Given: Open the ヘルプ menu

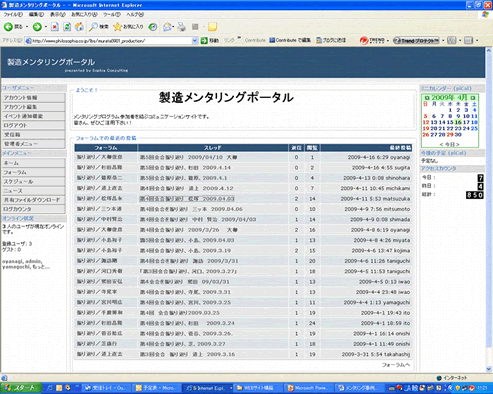Looking at the screenshot, I should [x=135, y=15].
